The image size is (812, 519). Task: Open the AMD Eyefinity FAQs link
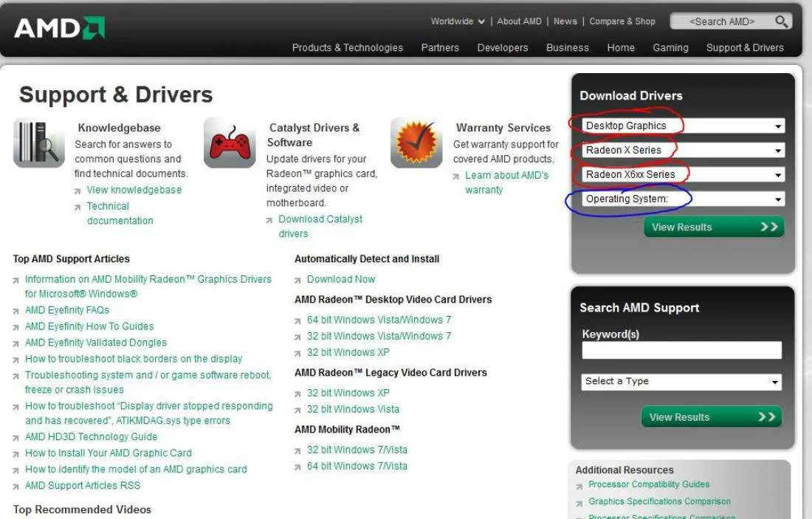point(66,310)
